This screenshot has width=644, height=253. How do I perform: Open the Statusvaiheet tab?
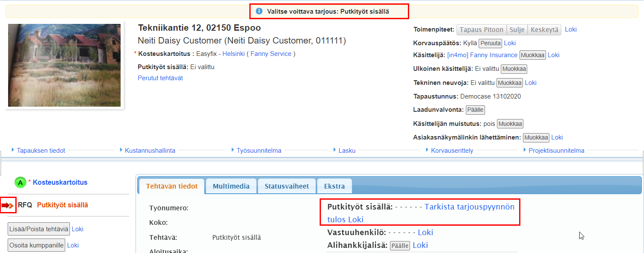click(287, 186)
